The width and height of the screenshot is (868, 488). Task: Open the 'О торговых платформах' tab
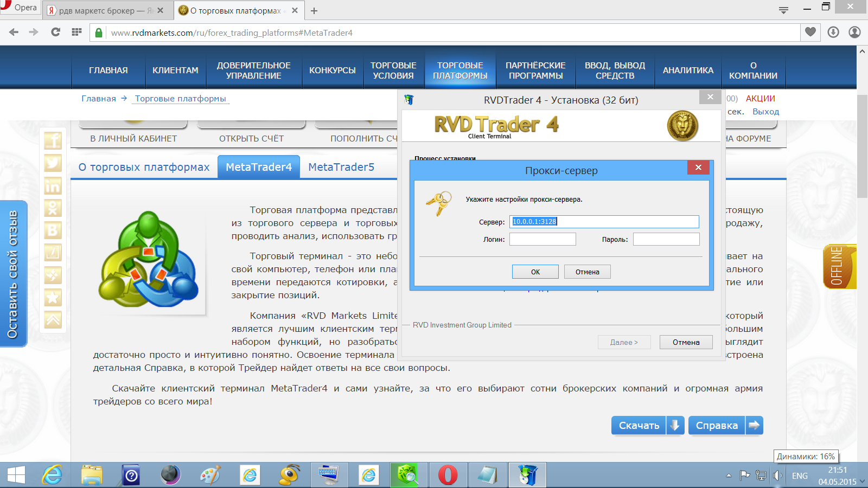pyautogui.click(x=144, y=167)
